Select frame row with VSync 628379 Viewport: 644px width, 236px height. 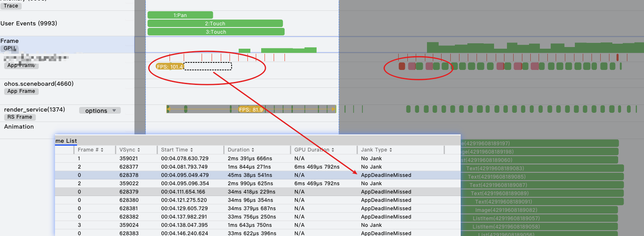257,192
